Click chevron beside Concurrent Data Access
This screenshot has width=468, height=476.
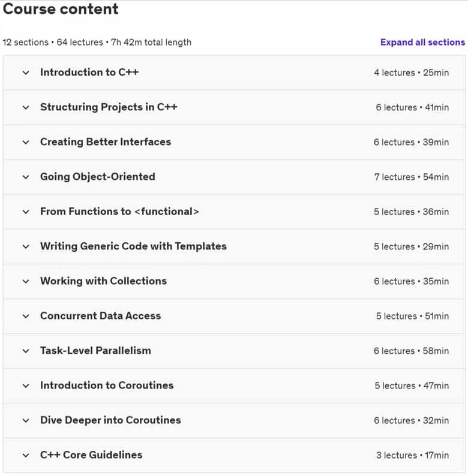point(26,316)
